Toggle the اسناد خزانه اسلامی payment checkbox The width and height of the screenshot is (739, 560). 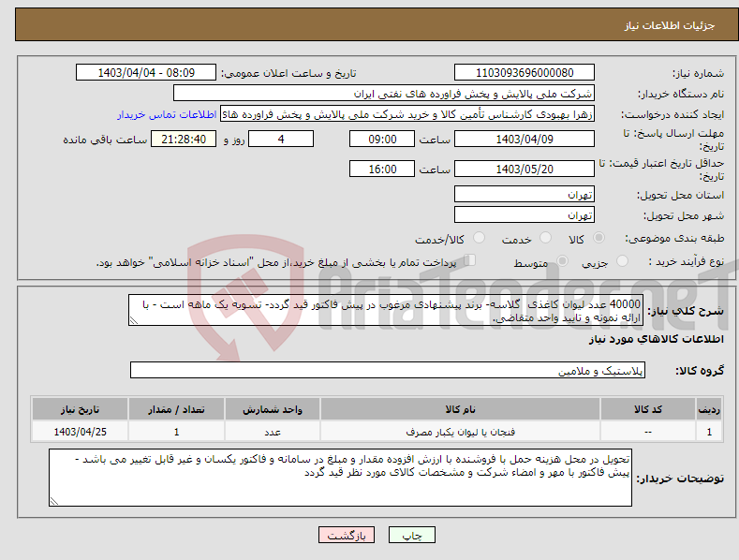[470, 260]
